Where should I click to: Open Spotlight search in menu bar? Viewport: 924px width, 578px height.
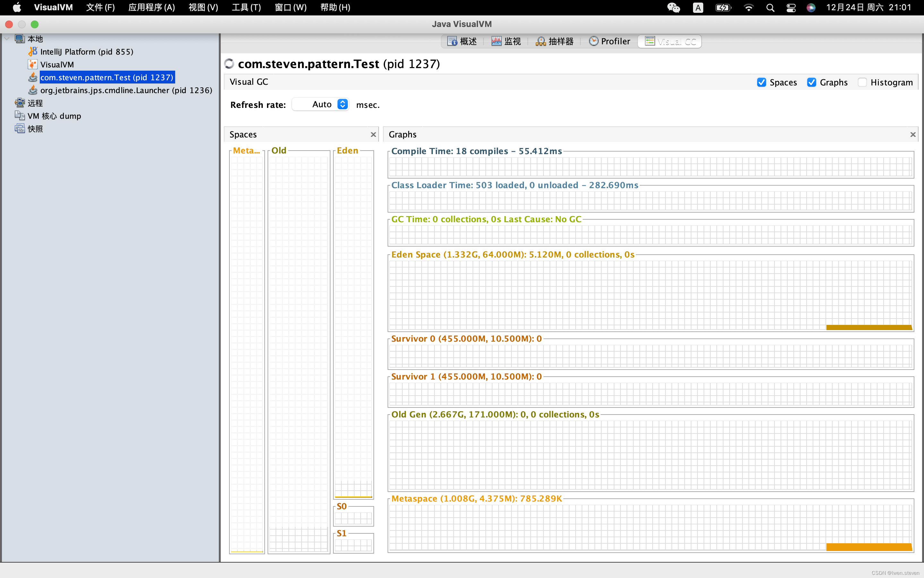[770, 8]
